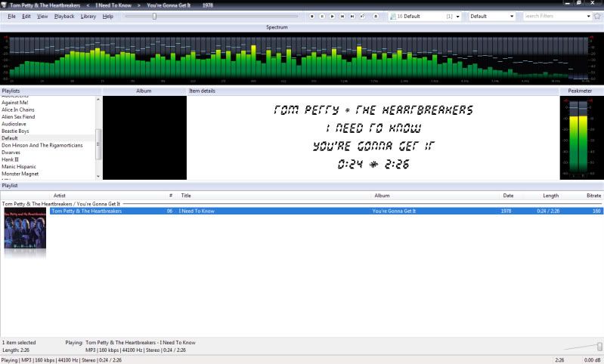Click the Play button in toolbar
Viewport: 604px width, 364px height.
(332, 16)
